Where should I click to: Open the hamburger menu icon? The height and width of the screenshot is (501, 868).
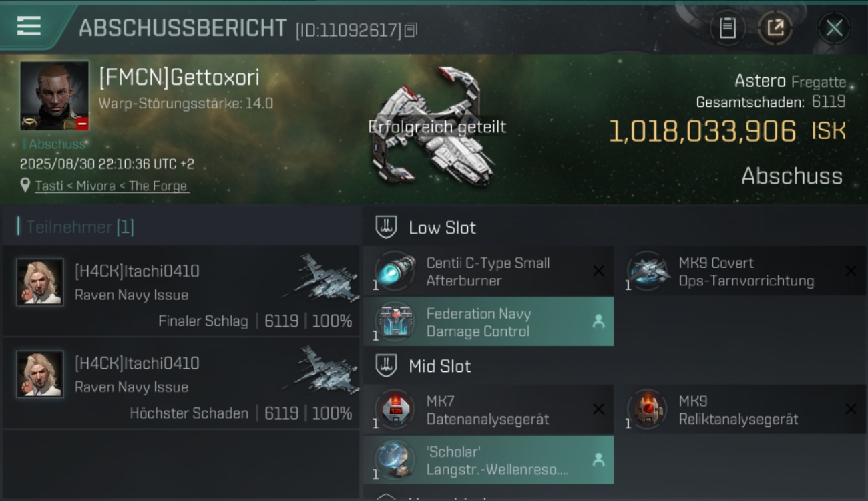point(29,26)
